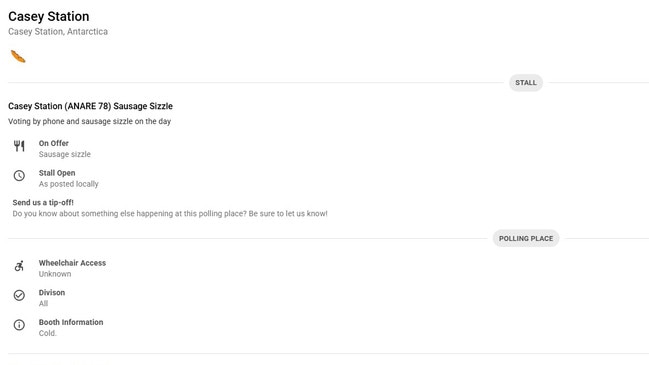This screenshot has height=365, width=649.
Task: Click the Booth Information label
Action: tap(71, 322)
